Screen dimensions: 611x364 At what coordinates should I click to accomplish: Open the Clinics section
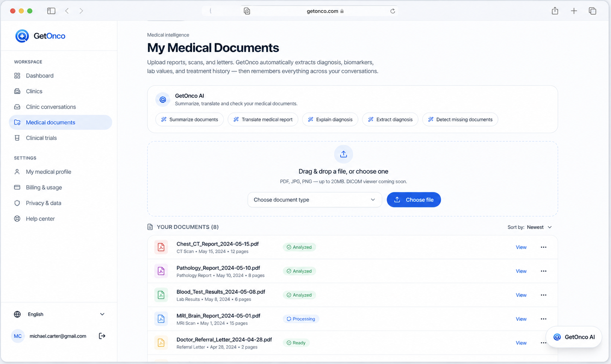[x=60, y=91]
